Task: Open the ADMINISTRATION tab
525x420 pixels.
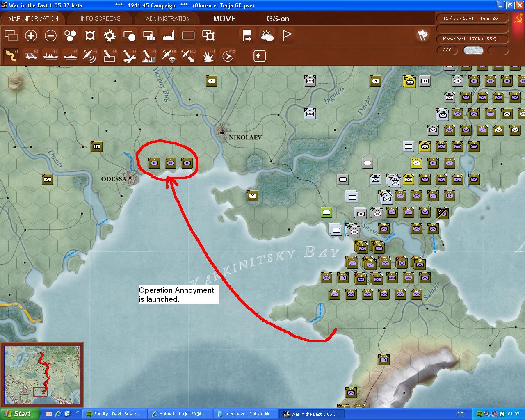Action: (x=168, y=18)
